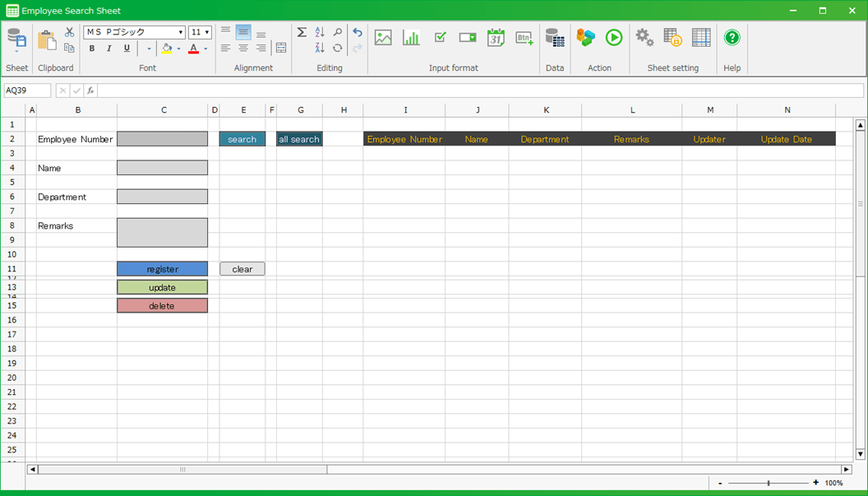The image size is (868, 496).
Task: Sort descending Z to A
Action: tap(320, 49)
